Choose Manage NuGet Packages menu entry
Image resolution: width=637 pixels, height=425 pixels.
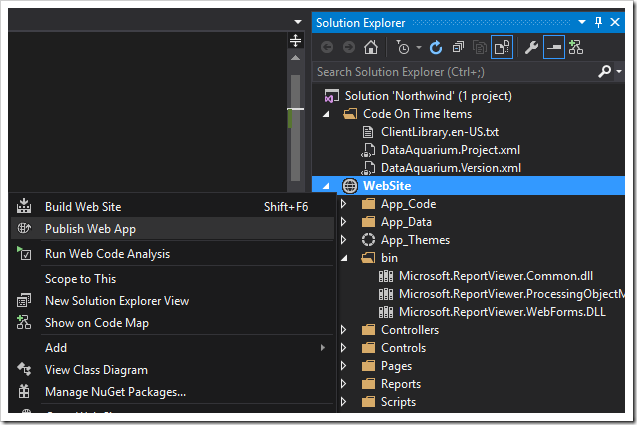coord(115,392)
